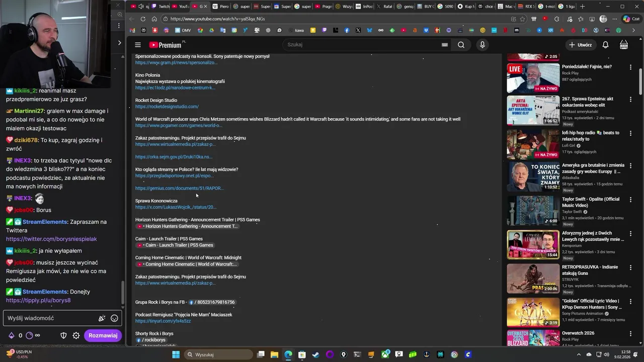The height and width of the screenshot is (362, 644).
Task: Open the OMV bookmark
Action: 181,31
